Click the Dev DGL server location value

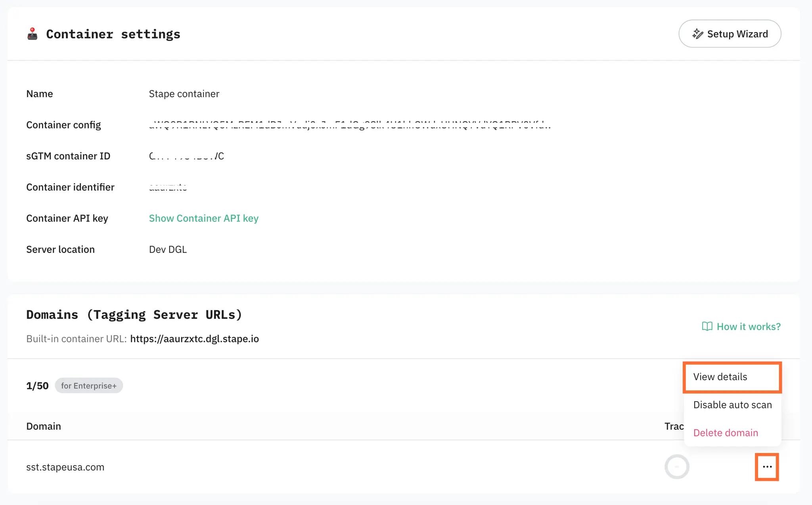[168, 249]
